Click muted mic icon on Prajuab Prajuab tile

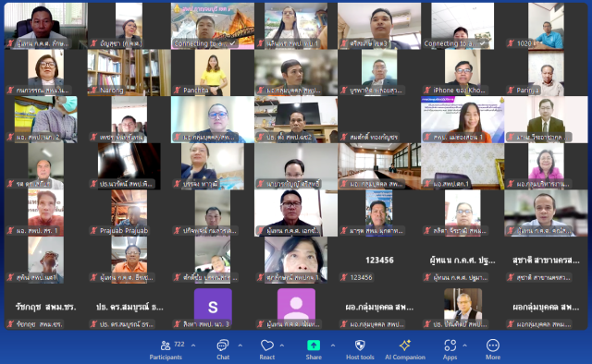click(x=94, y=230)
